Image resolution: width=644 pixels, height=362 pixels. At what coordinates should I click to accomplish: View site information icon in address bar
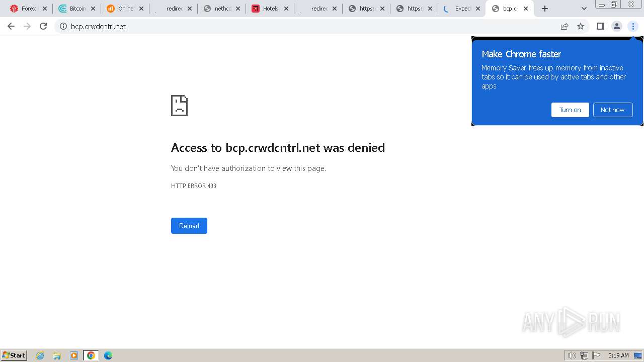[x=63, y=26]
